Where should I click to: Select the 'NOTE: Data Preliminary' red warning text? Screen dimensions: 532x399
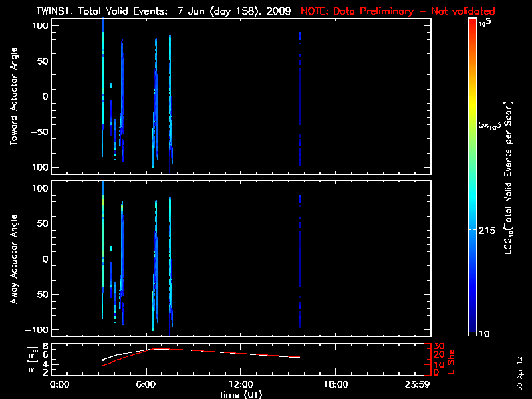coord(398,11)
